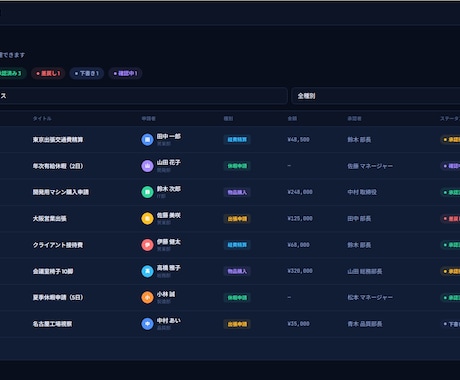This screenshot has width=460, height=380.
Task: Sort by the 種別 column header
Action: tap(228, 119)
